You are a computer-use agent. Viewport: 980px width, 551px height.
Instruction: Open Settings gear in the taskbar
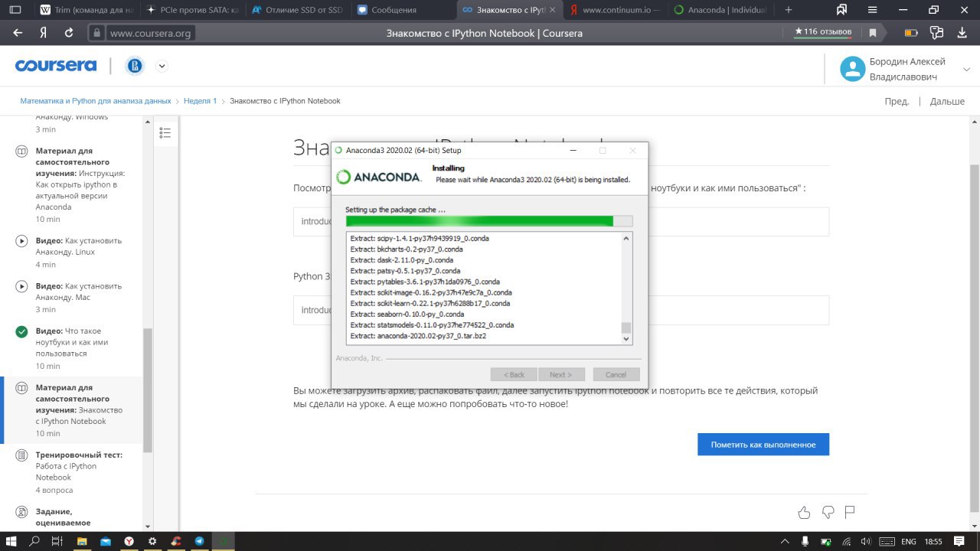(152, 541)
